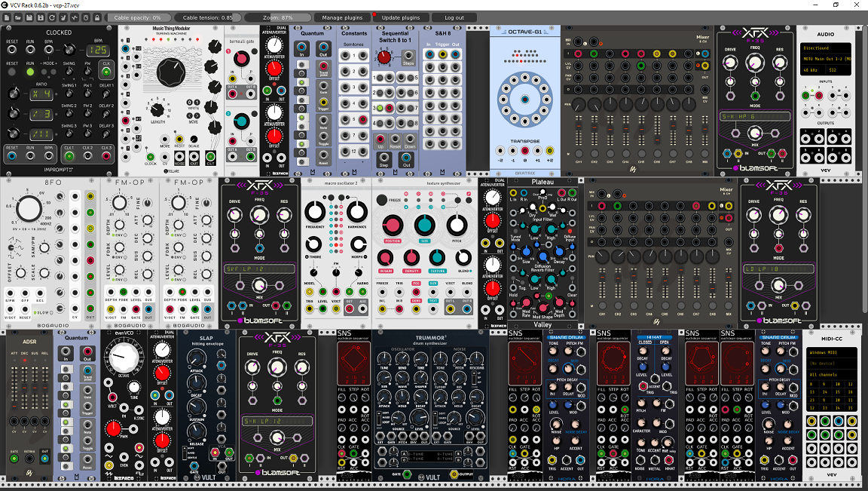The image size is (868, 491).
Task: Click the Clocked RATIO display showing X 4
Action: pos(41,94)
